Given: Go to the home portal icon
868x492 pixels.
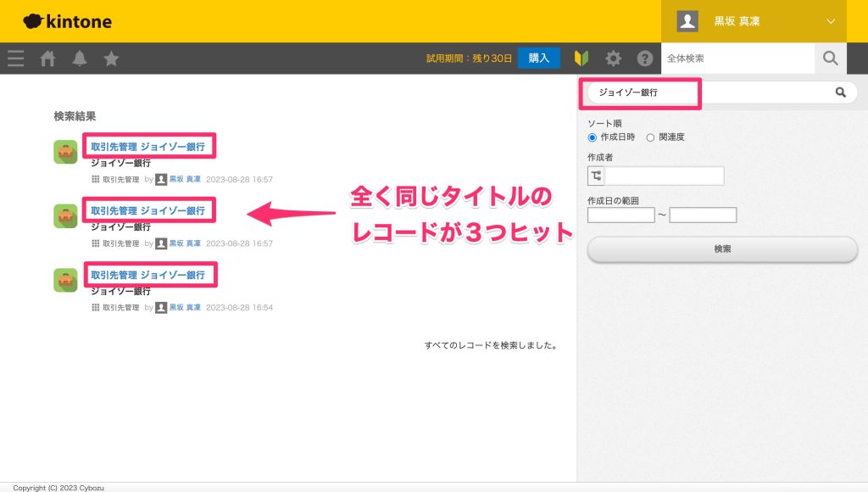Looking at the screenshot, I should pos(47,59).
